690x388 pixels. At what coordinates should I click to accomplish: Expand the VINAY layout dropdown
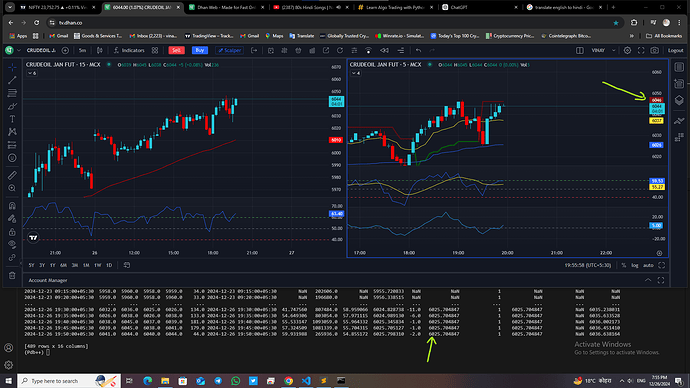coord(613,51)
